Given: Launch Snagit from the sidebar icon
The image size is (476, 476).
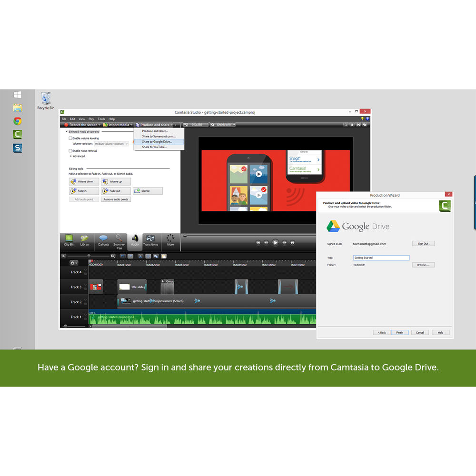Looking at the screenshot, I should coord(18,148).
